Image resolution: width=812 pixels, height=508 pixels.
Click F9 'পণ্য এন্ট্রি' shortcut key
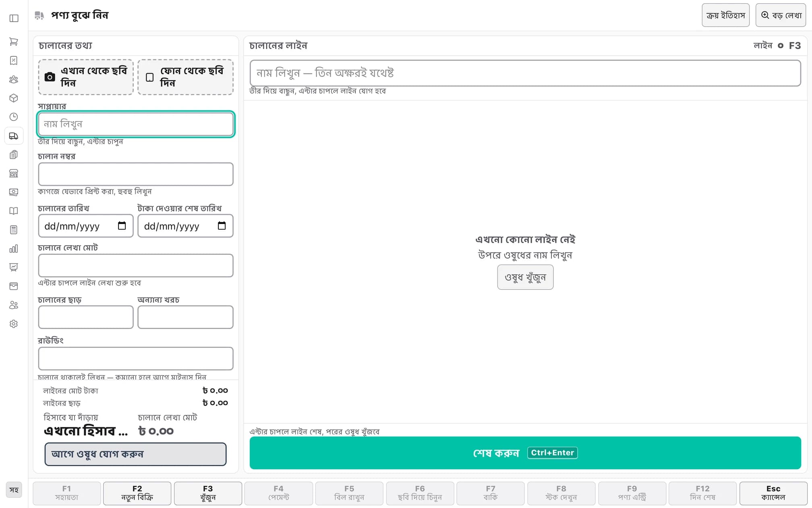click(632, 493)
